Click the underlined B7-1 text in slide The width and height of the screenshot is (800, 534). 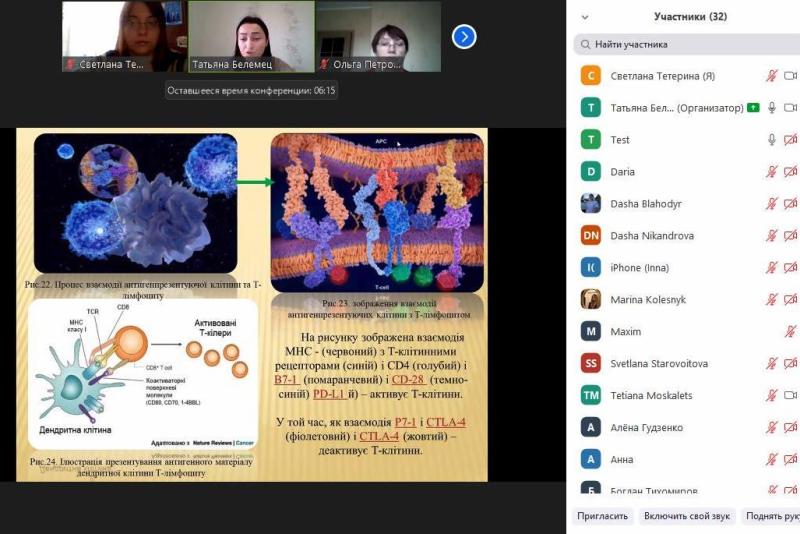[x=287, y=380]
